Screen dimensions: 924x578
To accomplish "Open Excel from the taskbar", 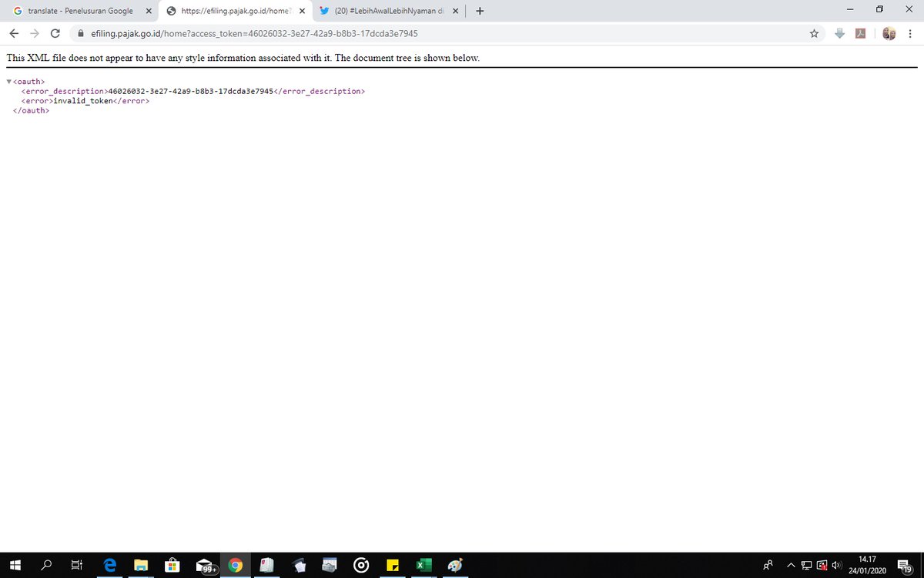I will (423, 565).
